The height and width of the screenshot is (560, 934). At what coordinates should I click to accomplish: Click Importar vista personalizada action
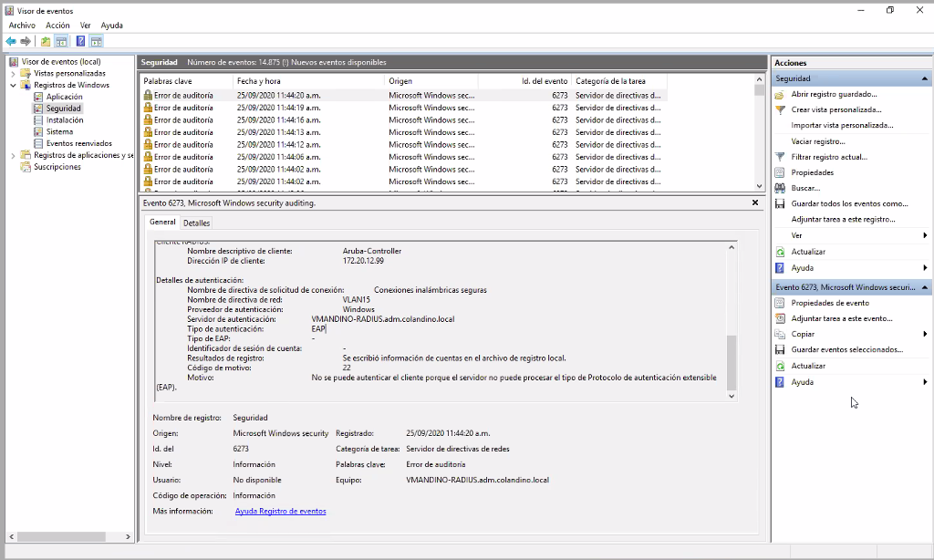coord(842,125)
